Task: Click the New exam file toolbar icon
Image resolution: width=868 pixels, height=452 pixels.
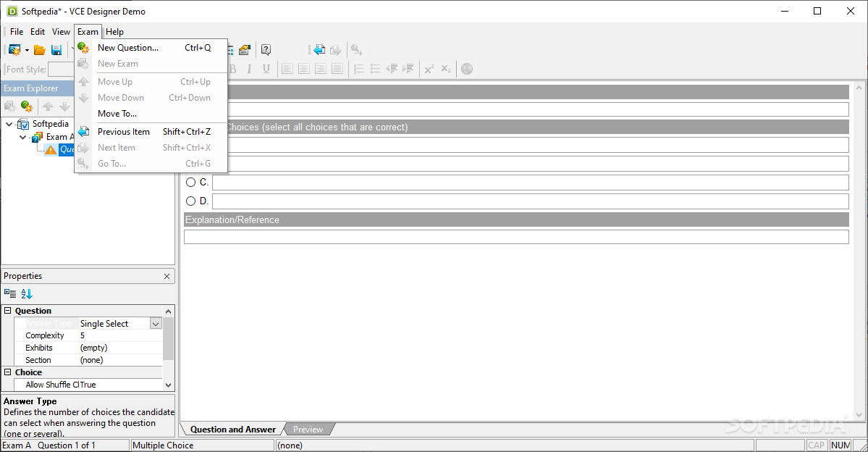Action: [x=14, y=50]
